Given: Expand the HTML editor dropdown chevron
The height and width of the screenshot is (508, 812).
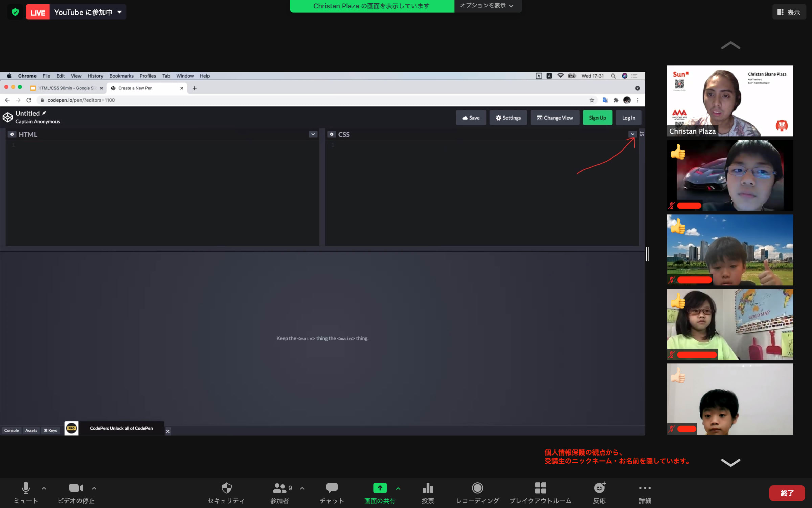Looking at the screenshot, I should click(313, 134).
